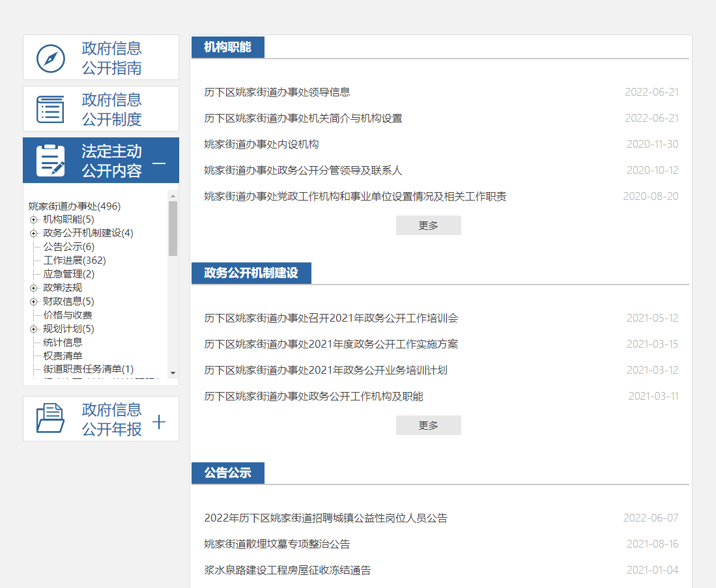Click 更多 button under 机构职能 list

pyautogui.click(x=428, y=225)
